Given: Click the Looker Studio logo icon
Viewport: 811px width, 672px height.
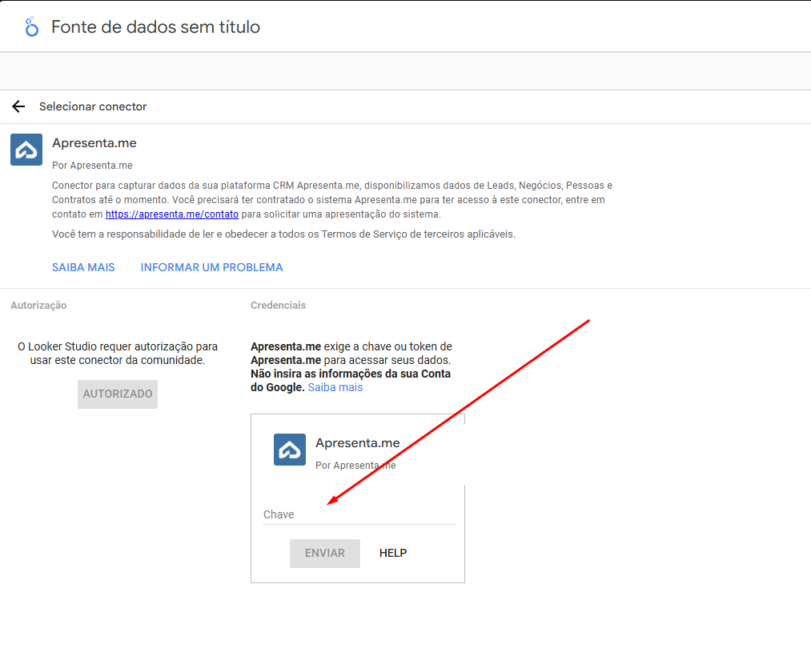Looking at the screenshot, I should pos(32,27).
